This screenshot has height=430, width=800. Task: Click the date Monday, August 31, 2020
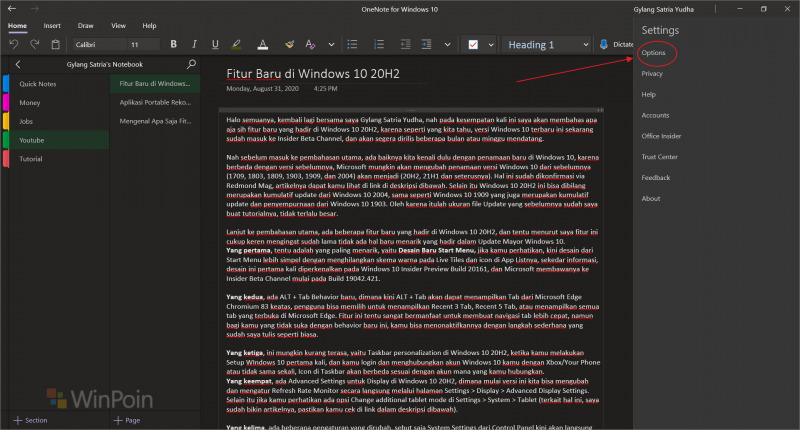(262, 89)
